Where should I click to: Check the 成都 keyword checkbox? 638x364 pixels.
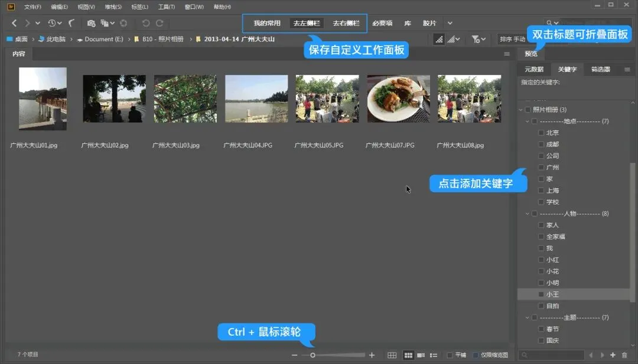tap(541, 144)
